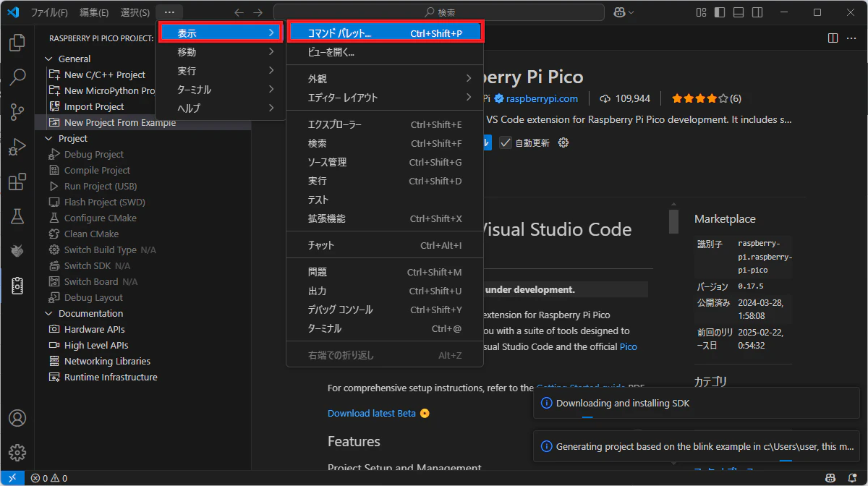Choose 拡張機能 menu item
The height and width of the screenshot is (486, 868).
[385, 218]
